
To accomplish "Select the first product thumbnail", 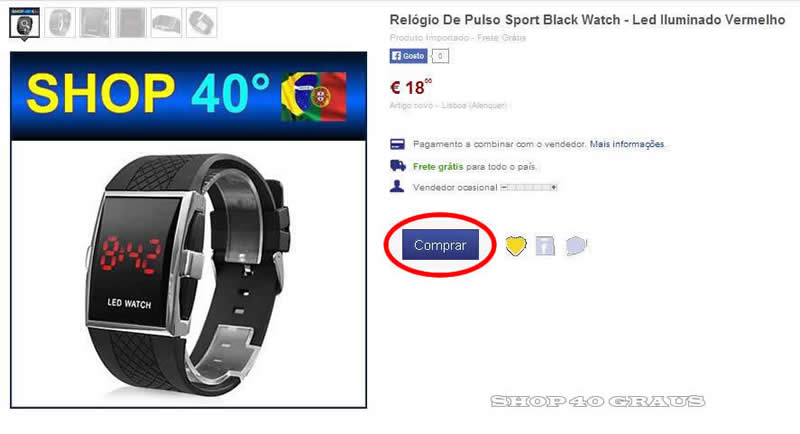I will tap(24, 22).
